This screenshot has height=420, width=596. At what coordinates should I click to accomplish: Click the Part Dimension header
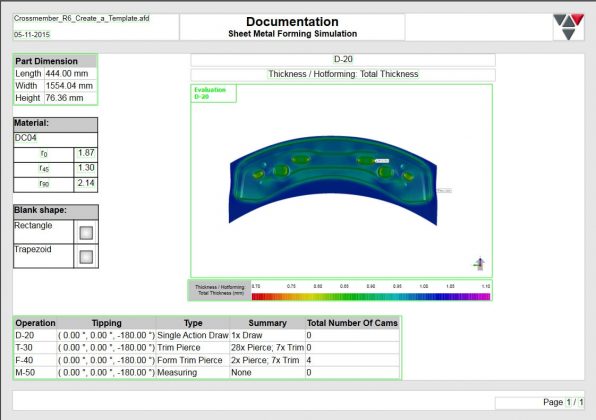(x=55, y=61)
